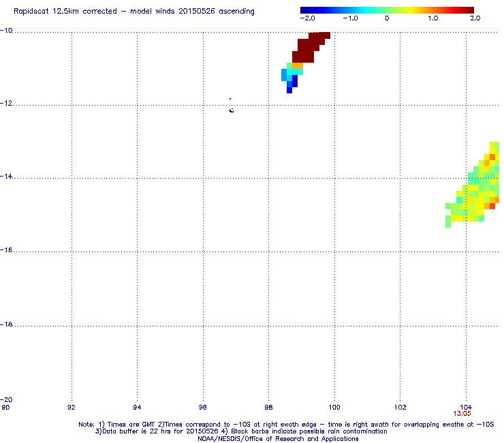504x443 pixels.
Task: Click the '-18' latitude axis label
Action: click(6, 324)
